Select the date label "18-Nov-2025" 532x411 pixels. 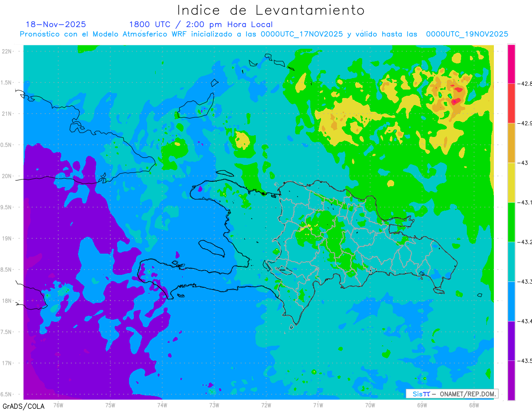(56, 24)
